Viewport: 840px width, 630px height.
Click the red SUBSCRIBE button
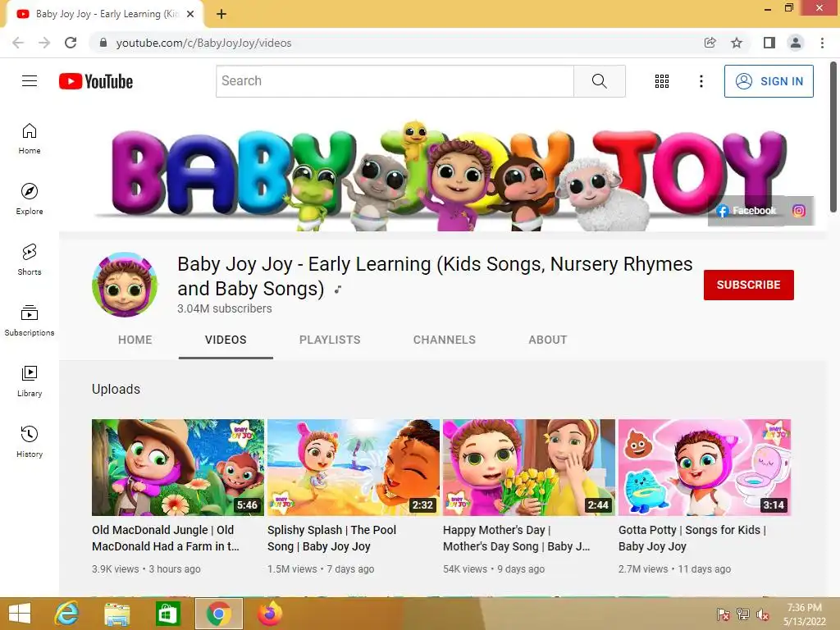click(748, 285)
